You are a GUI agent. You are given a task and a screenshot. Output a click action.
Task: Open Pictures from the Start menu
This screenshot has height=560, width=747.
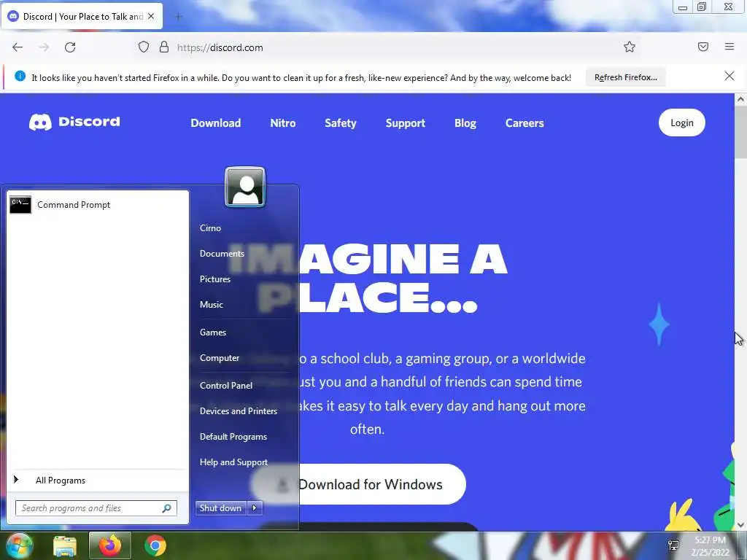pyautogui.click(x=215, y=279)
